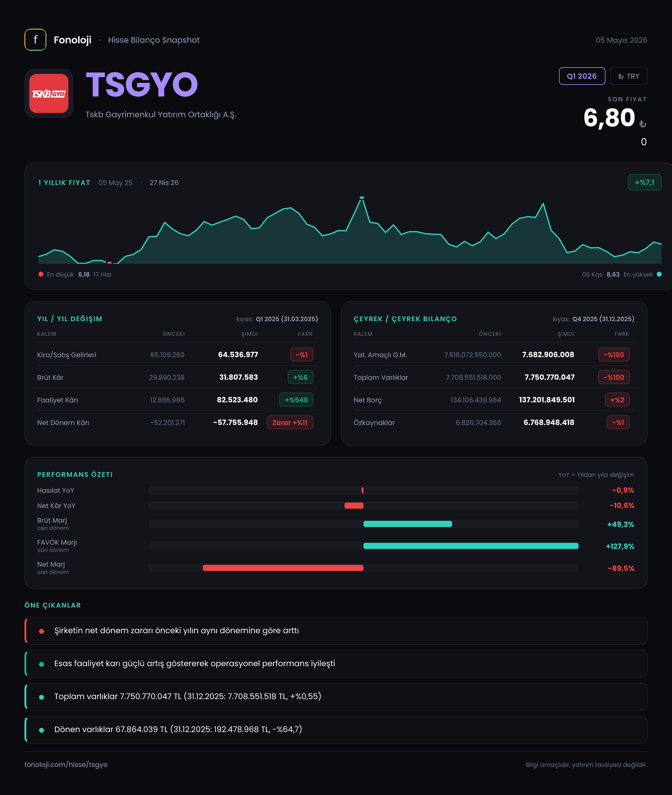Click the +%540 badge for Faaliyet Kârı
The image size is (672, 795).
tap(296, 400)
